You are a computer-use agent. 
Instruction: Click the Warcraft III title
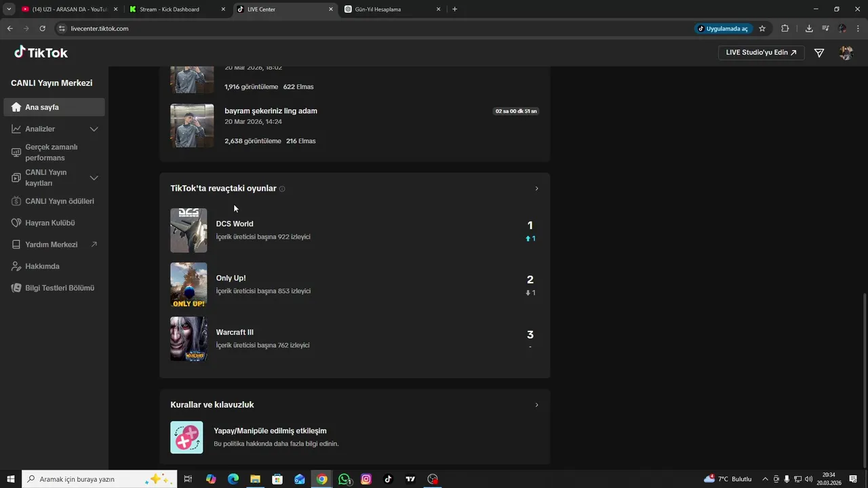235,332
